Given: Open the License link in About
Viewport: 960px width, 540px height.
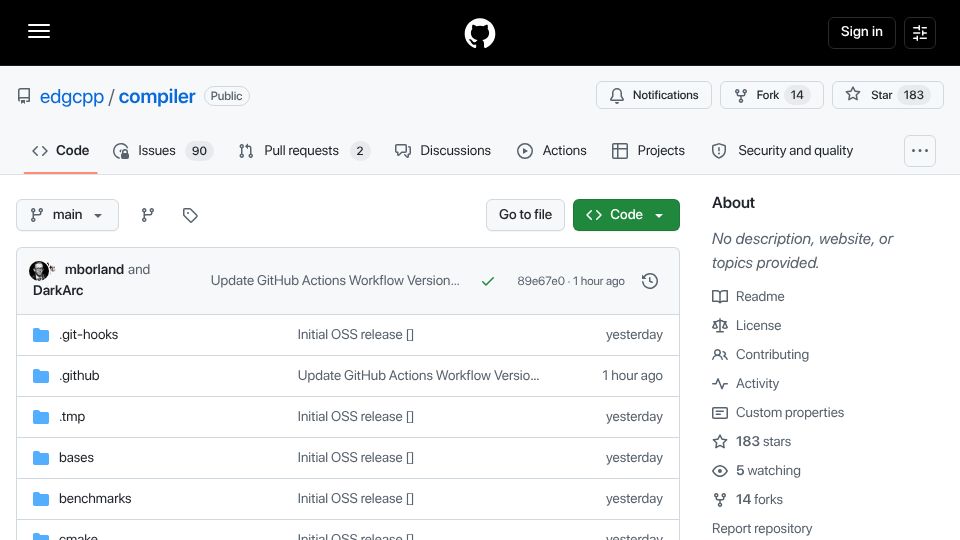Looking at the screenshot, I should pos(747,326).
